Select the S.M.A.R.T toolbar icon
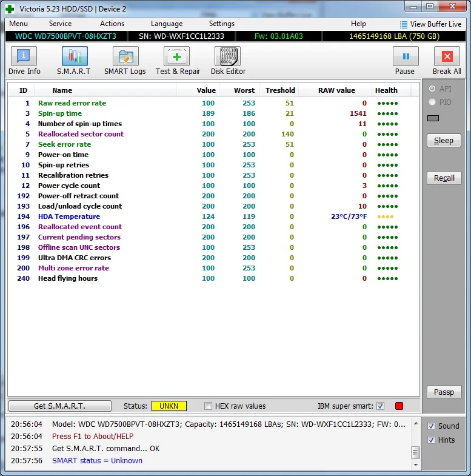This screenshot has height=476, width=471. 74,56
